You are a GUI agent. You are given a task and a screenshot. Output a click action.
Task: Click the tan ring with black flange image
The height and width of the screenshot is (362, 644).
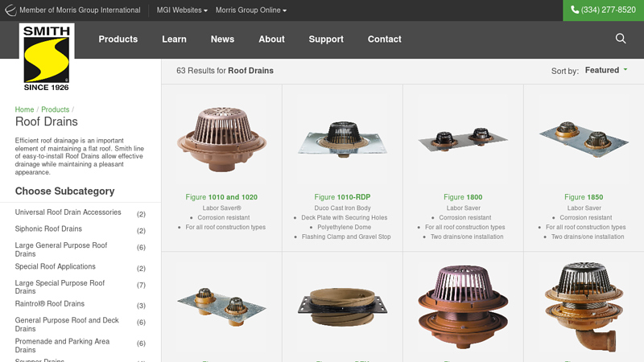click(343, 306)
